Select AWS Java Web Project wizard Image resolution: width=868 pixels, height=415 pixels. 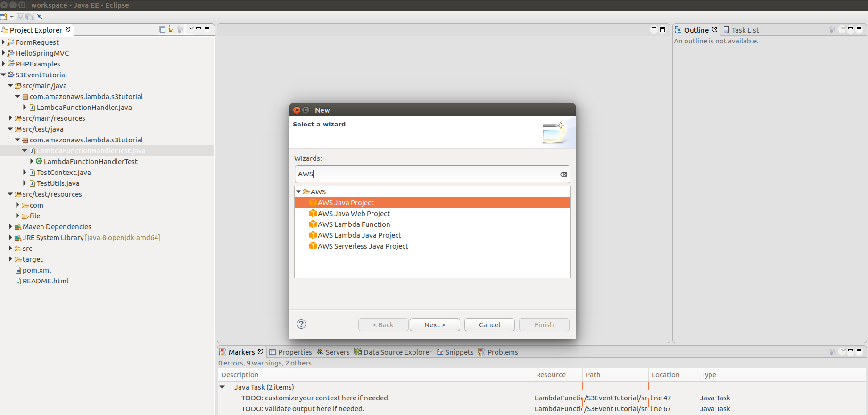coord(432,213)
